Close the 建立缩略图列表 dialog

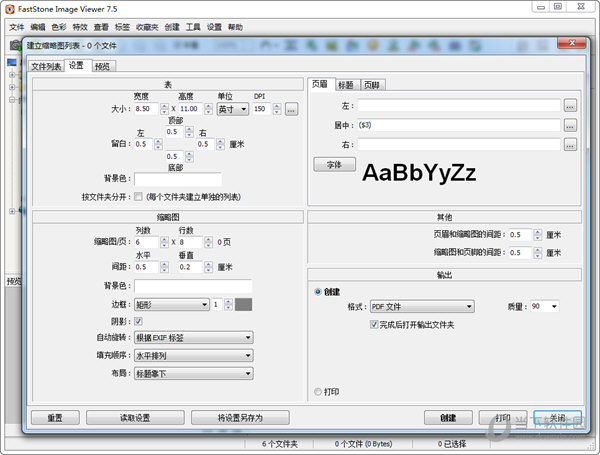572,43
